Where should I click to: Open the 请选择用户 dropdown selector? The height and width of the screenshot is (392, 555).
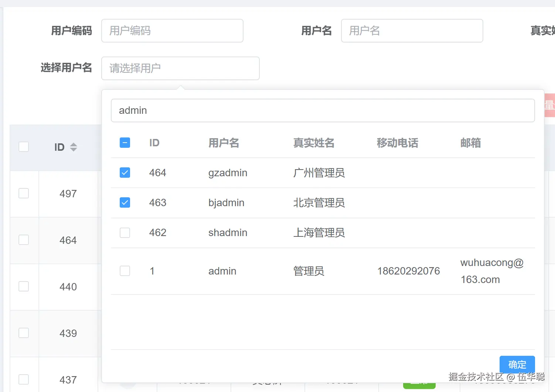(180, 68)
